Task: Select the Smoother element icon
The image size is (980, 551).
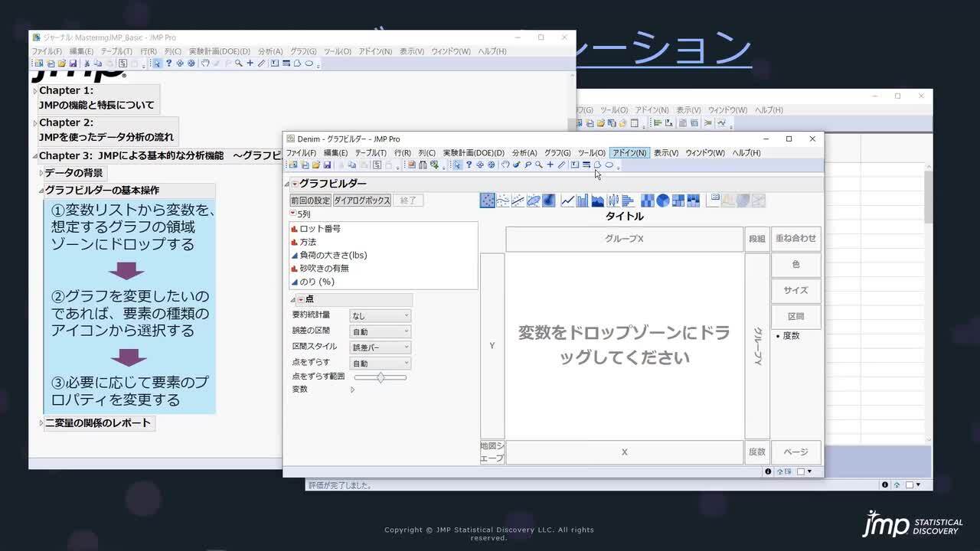Action: coord(502,201)
